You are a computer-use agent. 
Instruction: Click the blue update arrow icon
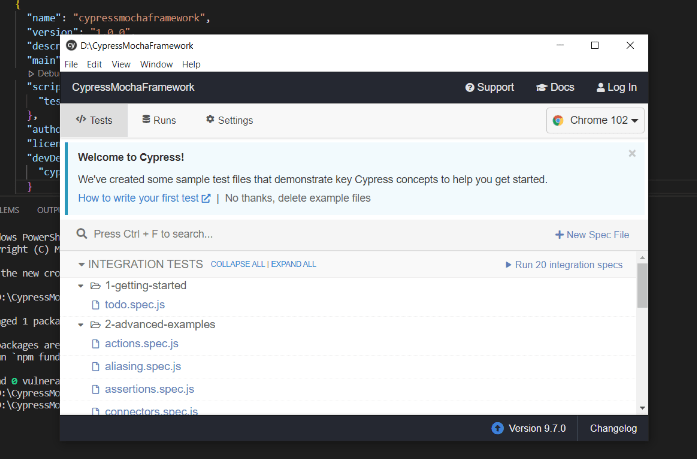(497, 428)
